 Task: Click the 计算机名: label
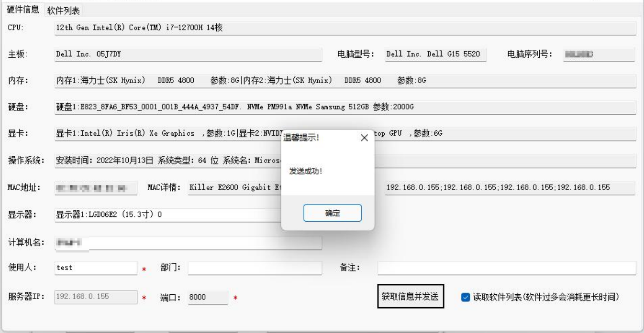click(26, 242)
